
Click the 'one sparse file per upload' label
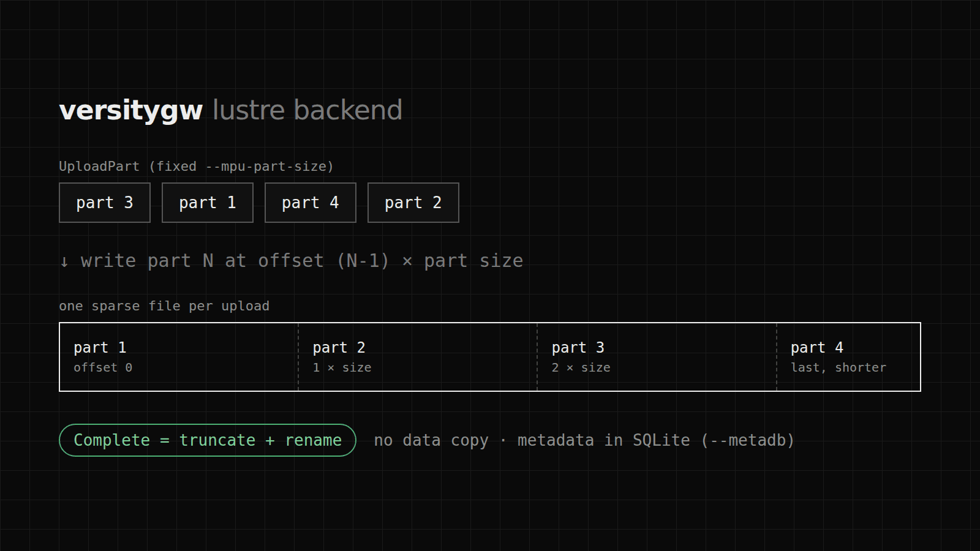tap(164, 306)
